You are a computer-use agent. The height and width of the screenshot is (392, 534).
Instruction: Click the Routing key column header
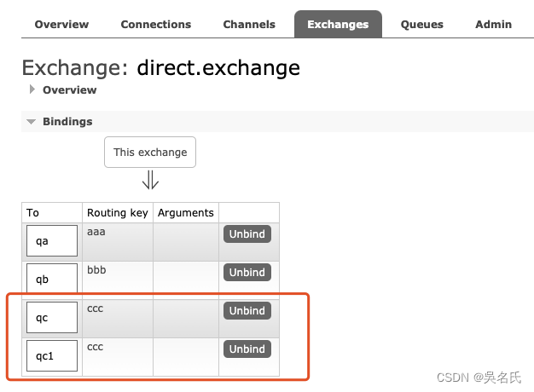(x=118, y=213)
